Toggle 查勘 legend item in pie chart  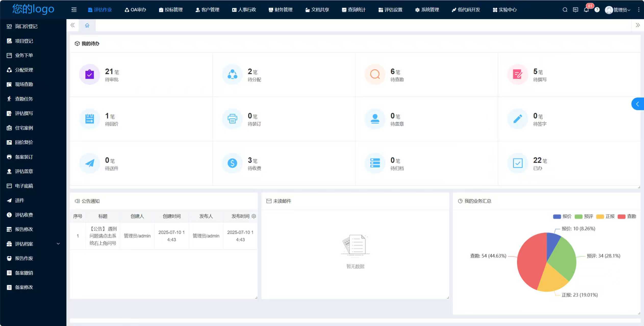tap(627, 216)
